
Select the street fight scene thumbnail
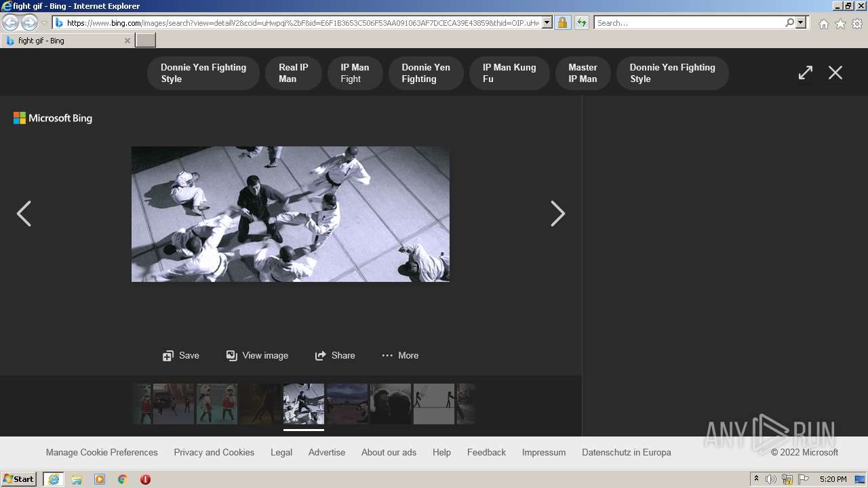[x=174, y=404]
